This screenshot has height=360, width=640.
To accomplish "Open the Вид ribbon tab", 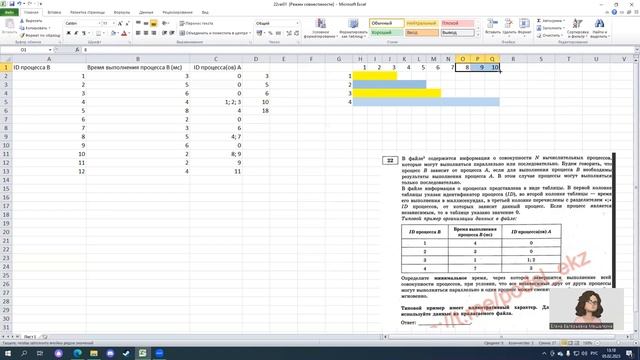I will (205, 12).
